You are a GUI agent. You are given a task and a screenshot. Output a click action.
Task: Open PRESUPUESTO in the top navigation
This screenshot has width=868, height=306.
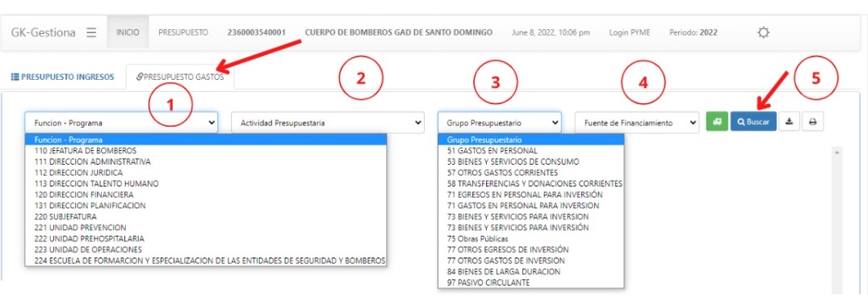tap(183, 32)
